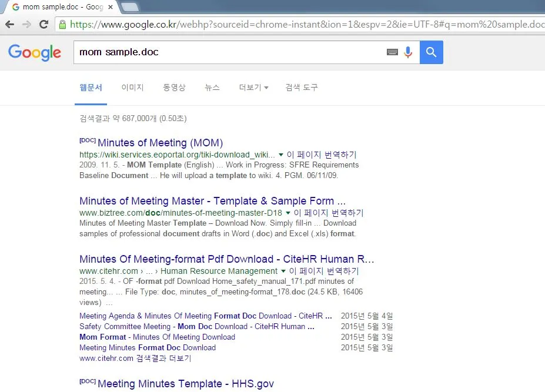Click '이 페이지 번역하기' for the eoportal result
The height and width of the screenshot is (392, 545).
pyautogui.click(x=322, y=155)
